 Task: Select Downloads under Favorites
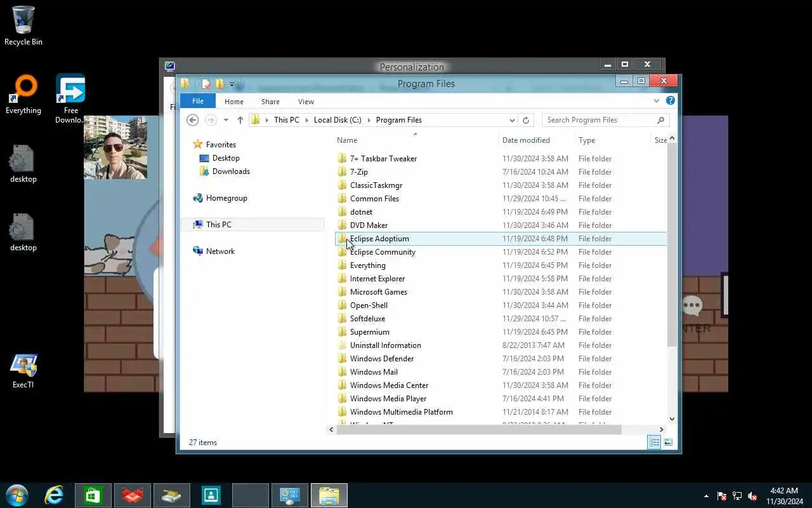point(231,171)
